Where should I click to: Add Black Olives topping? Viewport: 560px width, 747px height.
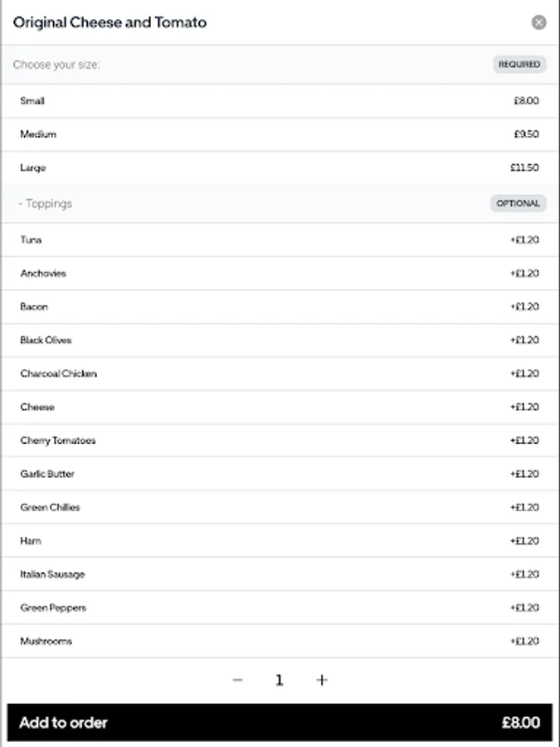(x=280, y=340)
